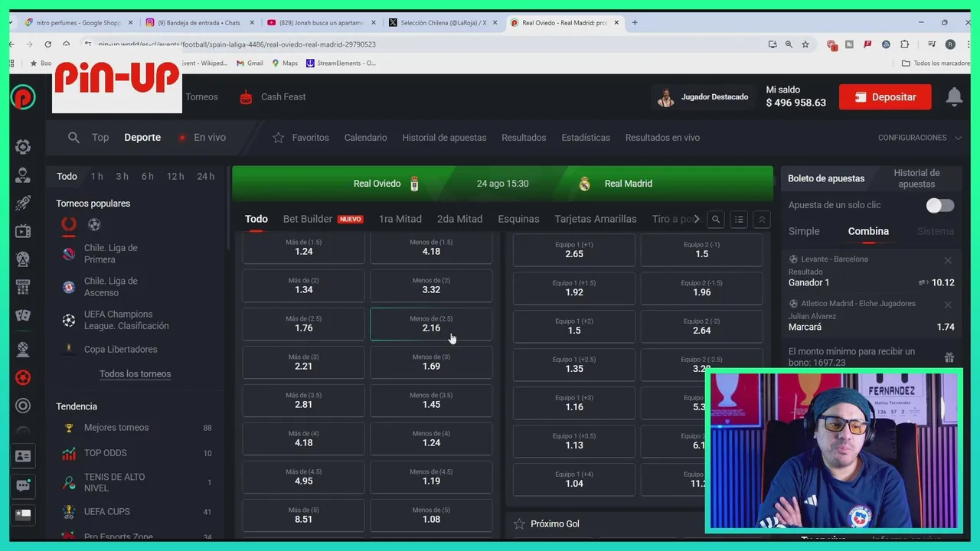Click the browser zoom magnifier icon

[789, 44]
